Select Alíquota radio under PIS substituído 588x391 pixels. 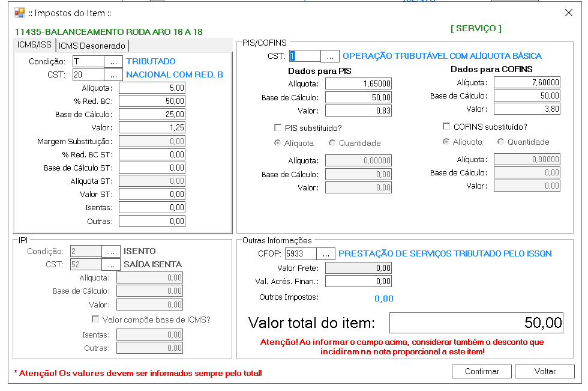click(x=277, y=142)
